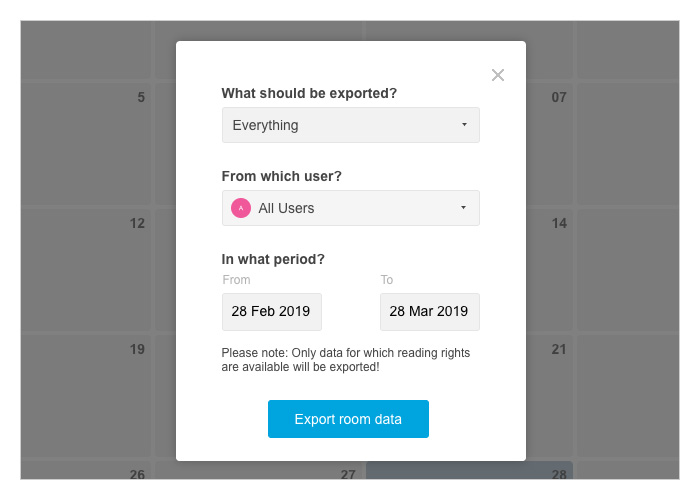Image resolution: width=700 pixels, height=500 pixels.
Task: Click calendar day 12 in the background
Action: pos(137,223)
